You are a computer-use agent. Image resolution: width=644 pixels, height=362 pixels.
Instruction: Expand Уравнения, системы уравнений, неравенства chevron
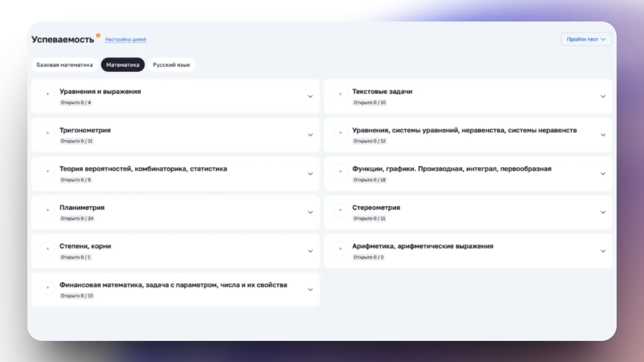point(603,135)
